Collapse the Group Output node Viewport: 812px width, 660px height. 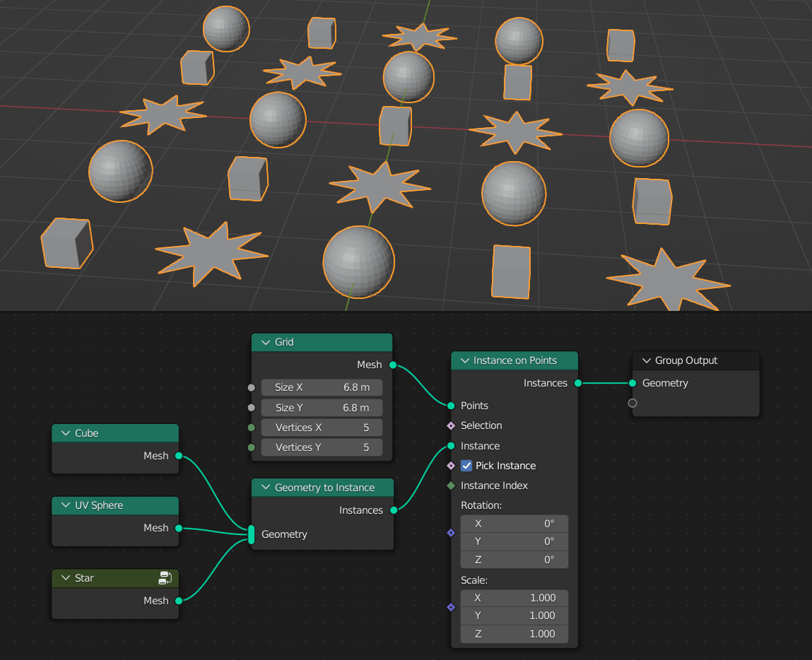point(645,360)
